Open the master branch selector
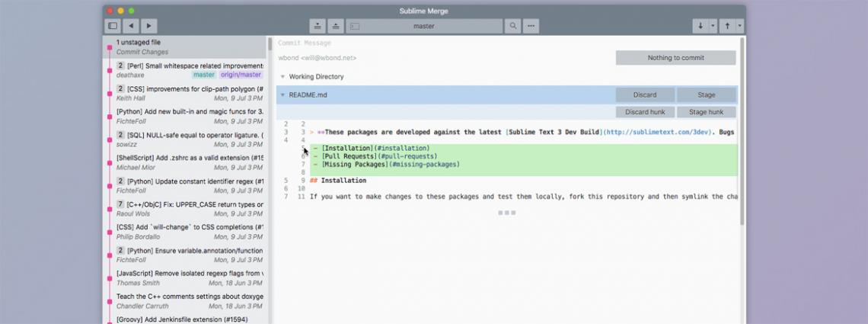Viewport: 868px width, 324px height. click(x=424, y=26)
